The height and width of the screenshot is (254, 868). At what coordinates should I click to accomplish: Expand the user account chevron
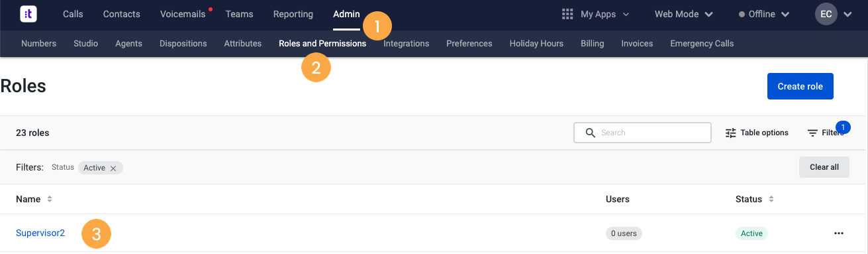point(847,14)
